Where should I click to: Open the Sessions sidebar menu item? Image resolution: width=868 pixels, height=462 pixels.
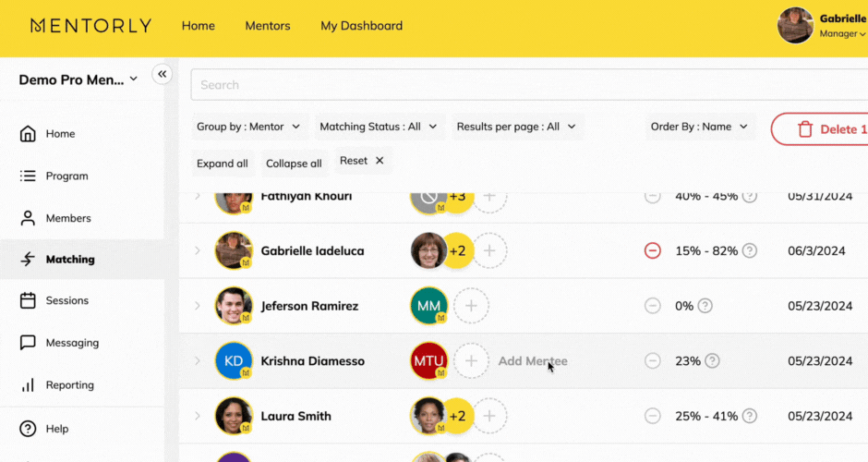click(x=67, y=300)
